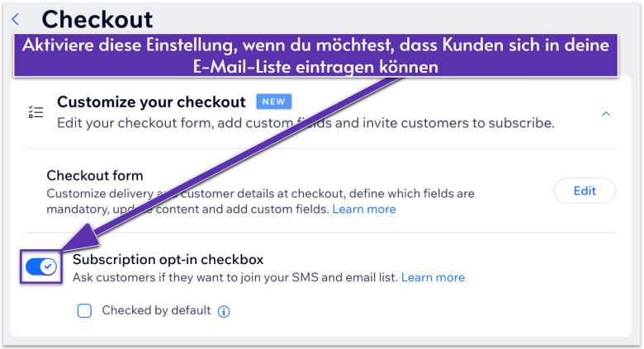Click the NEW badge
Screen dimensions: 644x349
pos(273,101)
